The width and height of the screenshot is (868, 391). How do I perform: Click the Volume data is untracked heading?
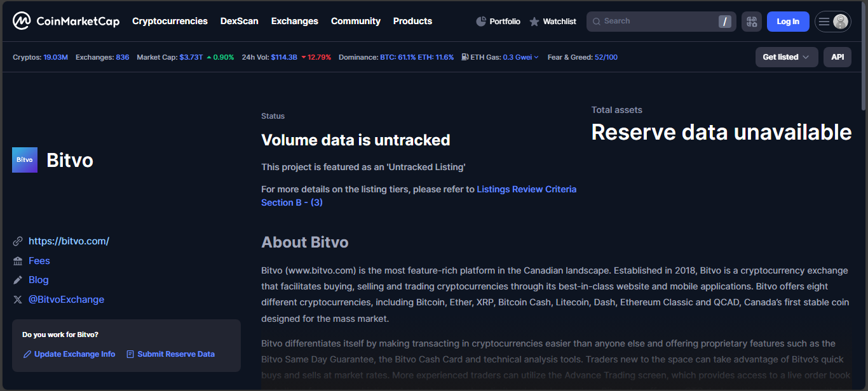356,140
